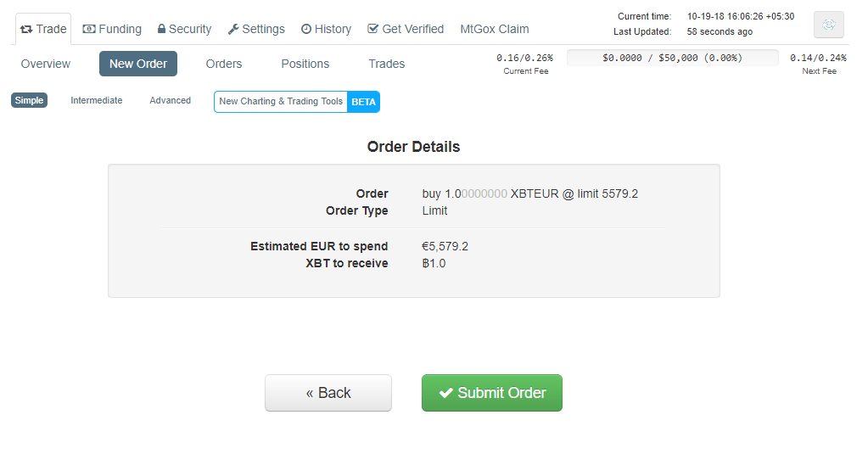This screenshot has height=454, width=868.
Task: Open the Orders subtab
Action: (x=224, y=64)
